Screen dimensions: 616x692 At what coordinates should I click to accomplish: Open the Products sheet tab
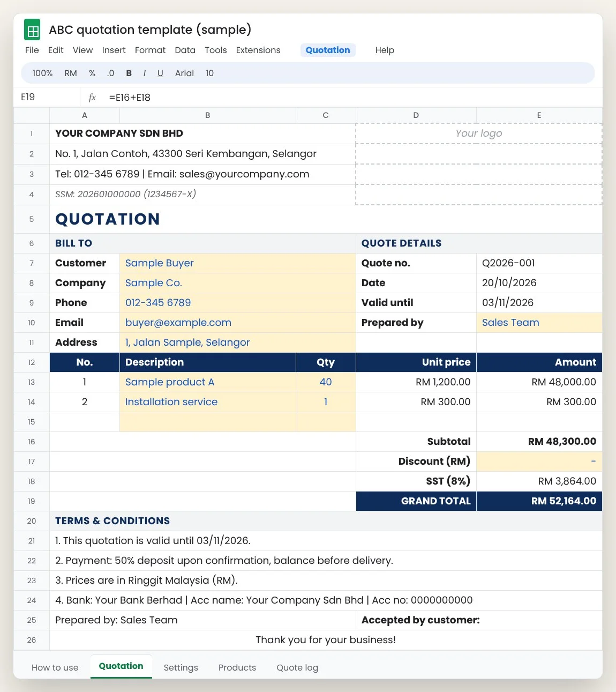pyautogui.click(x=237, y=667)
